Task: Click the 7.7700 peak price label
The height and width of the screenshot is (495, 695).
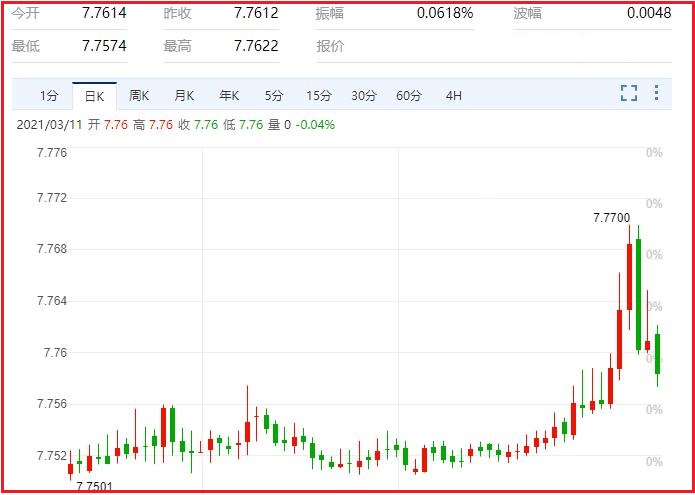Action: point(612,218)
